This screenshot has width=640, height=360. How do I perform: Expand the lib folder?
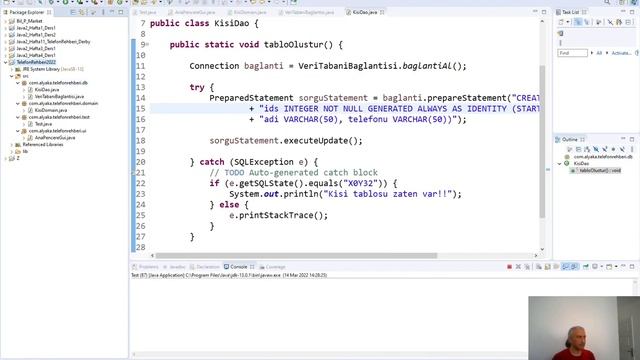click(12, 151)
